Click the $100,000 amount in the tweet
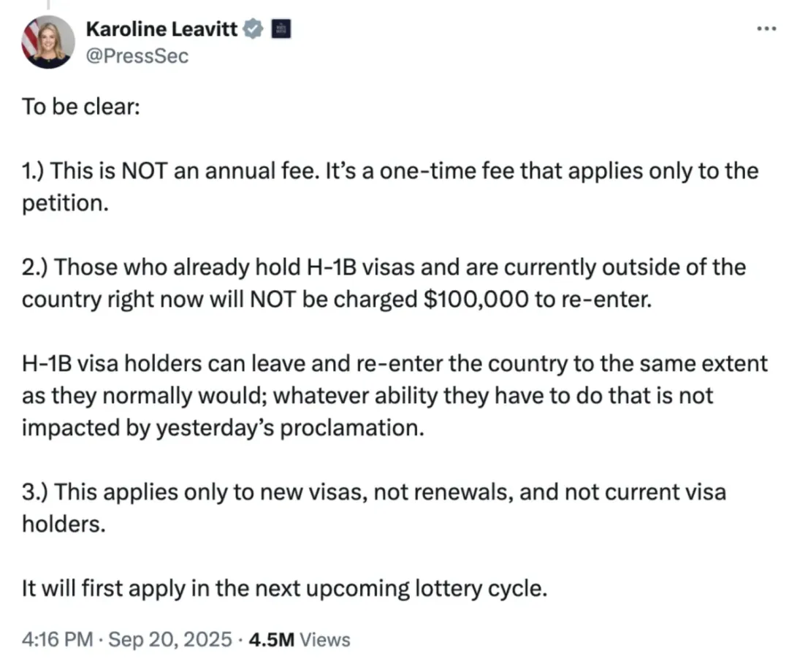This screenshot has height=672, width=789. [x=476, y=299]
